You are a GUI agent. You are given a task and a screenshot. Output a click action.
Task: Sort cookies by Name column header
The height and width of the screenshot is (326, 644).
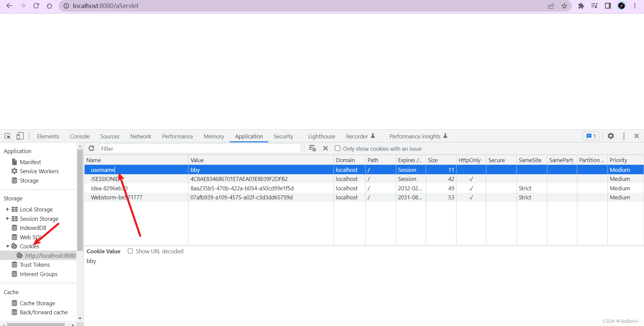coord(136,160)
